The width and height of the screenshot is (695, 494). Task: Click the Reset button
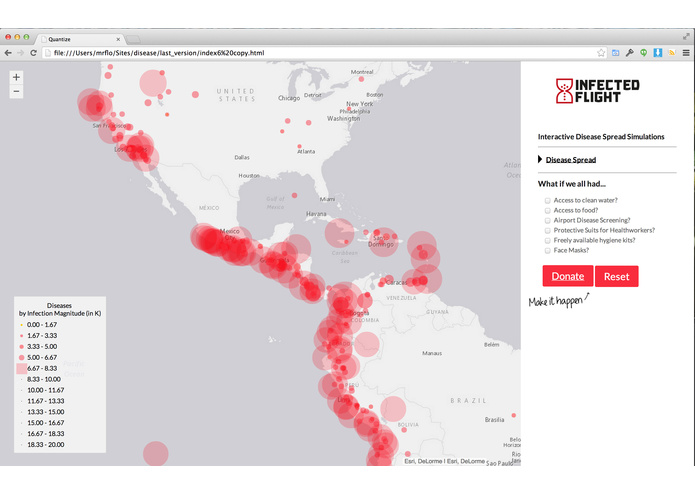(617, 276)
